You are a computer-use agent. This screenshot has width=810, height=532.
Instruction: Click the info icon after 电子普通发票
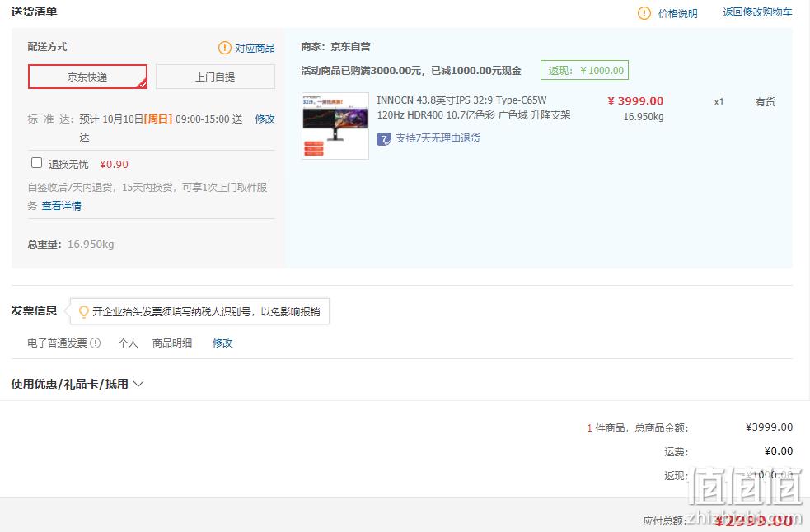point(96,343)
